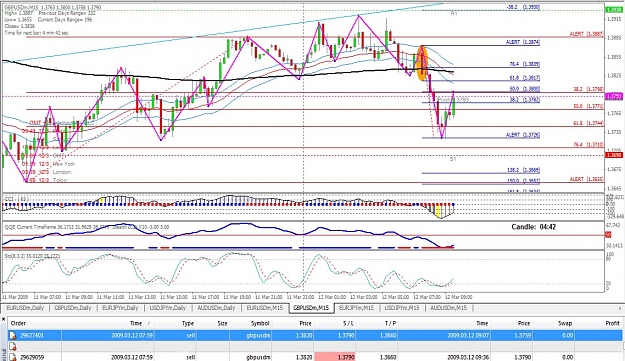Screen dimensions: 625x361
Task: Select order number 29627401
Action: tap(32, 335)
